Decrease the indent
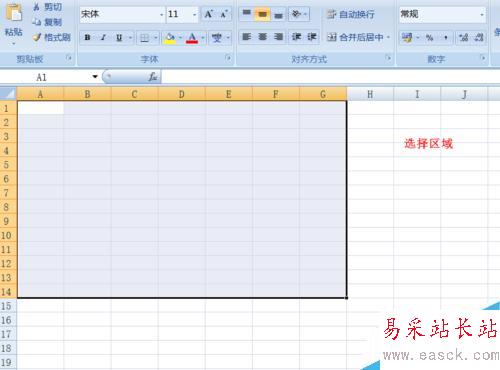500x370 pixels. click(296, 37)
